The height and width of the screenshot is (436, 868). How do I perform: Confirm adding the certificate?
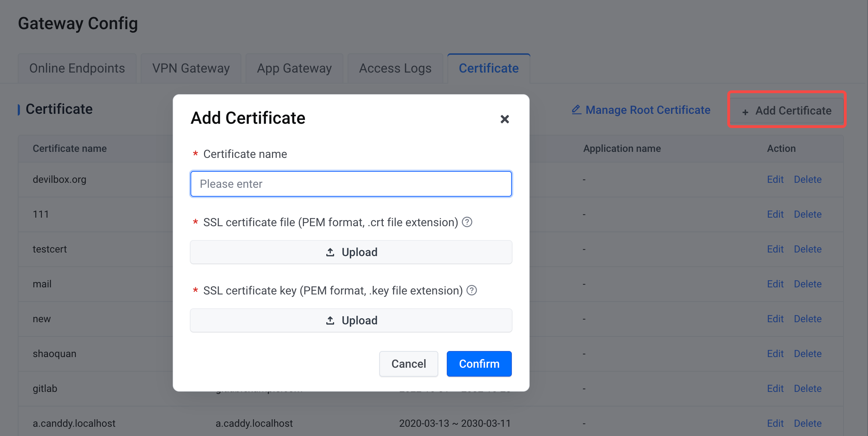[x=479, y=364]
